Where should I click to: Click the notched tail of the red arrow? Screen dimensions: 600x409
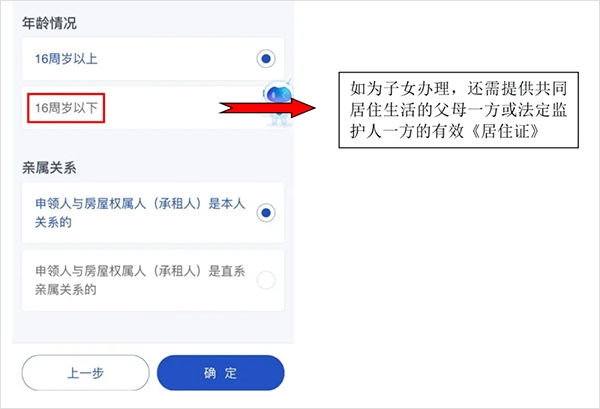tap(227, 108)
